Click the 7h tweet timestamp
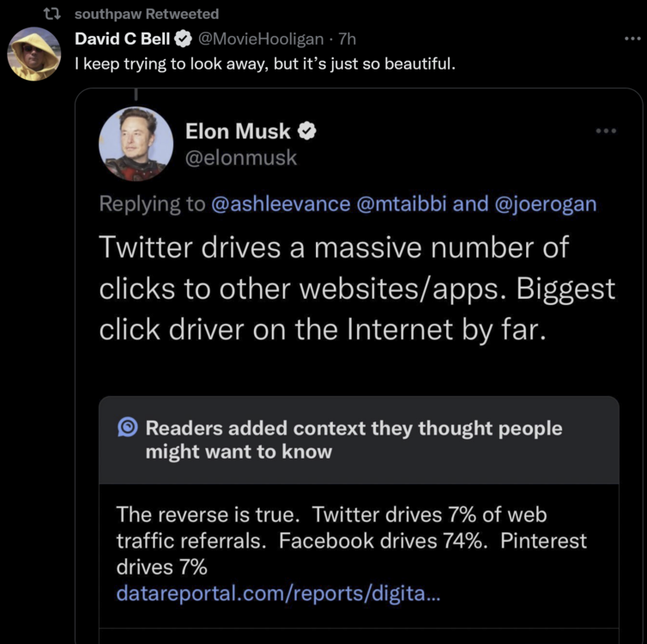 click(348, 39)
